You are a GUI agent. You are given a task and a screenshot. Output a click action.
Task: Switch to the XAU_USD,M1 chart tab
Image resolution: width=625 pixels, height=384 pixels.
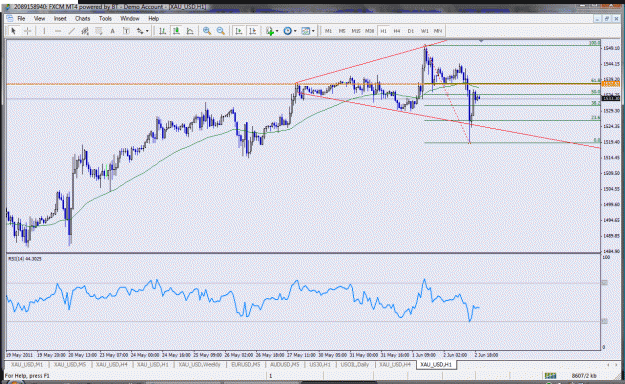click(x=27, y=364)
